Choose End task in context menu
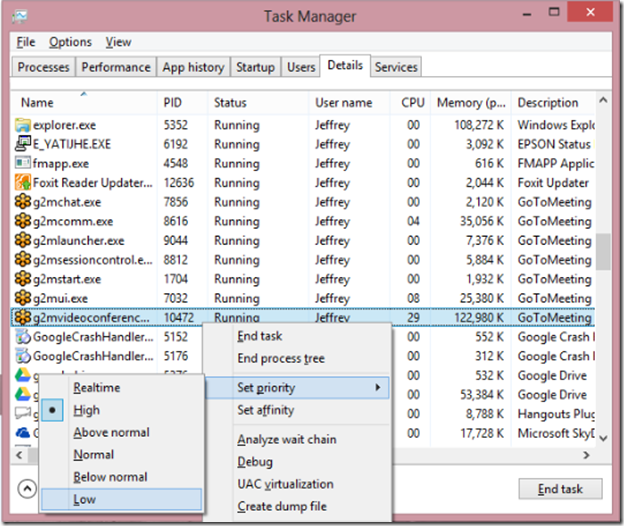 click(259, 336)
